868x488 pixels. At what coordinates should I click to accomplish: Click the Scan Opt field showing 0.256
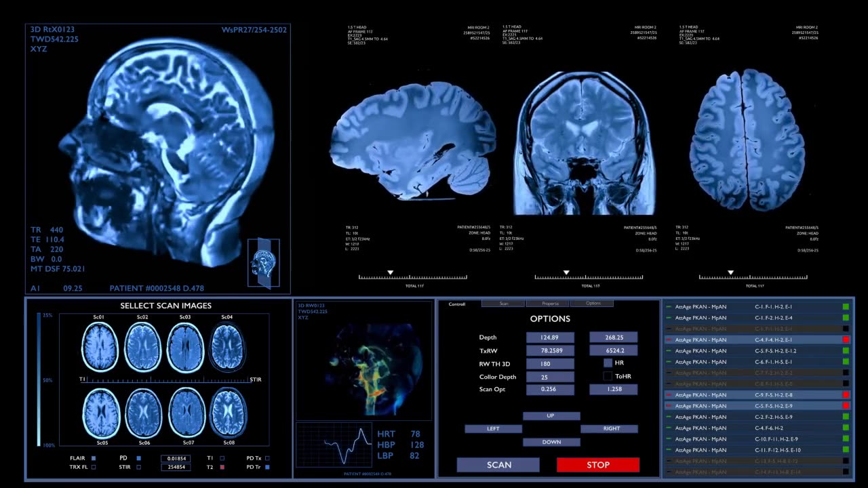click(x=550, y=390)
